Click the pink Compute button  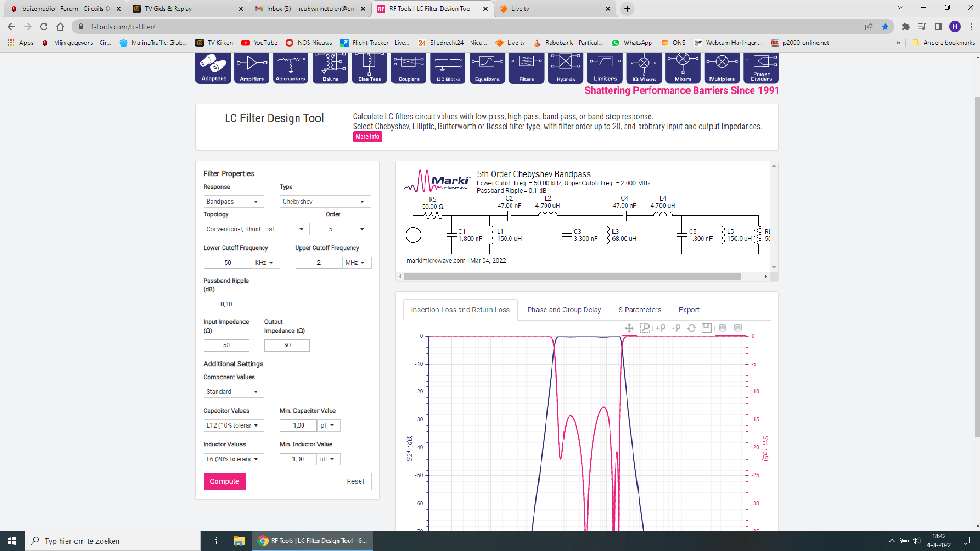pos(225,481)
